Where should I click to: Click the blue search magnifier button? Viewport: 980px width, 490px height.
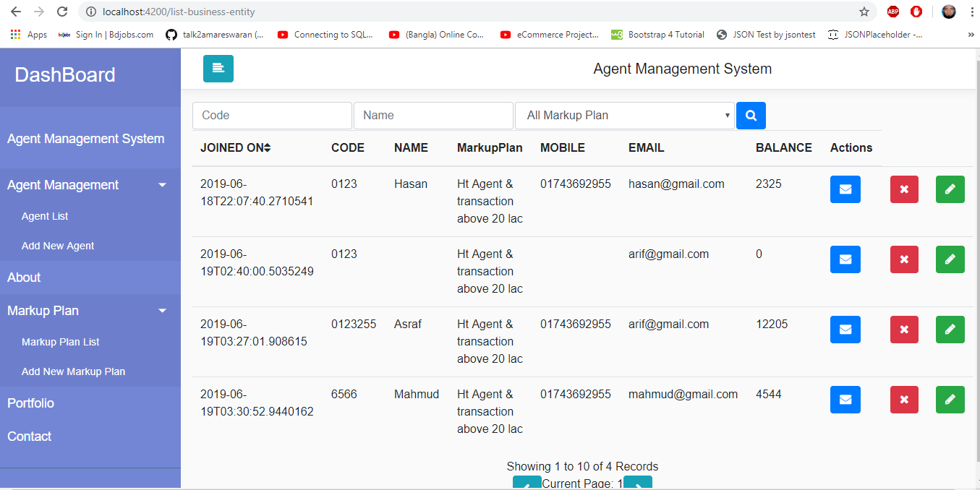(x=751, y=116)
